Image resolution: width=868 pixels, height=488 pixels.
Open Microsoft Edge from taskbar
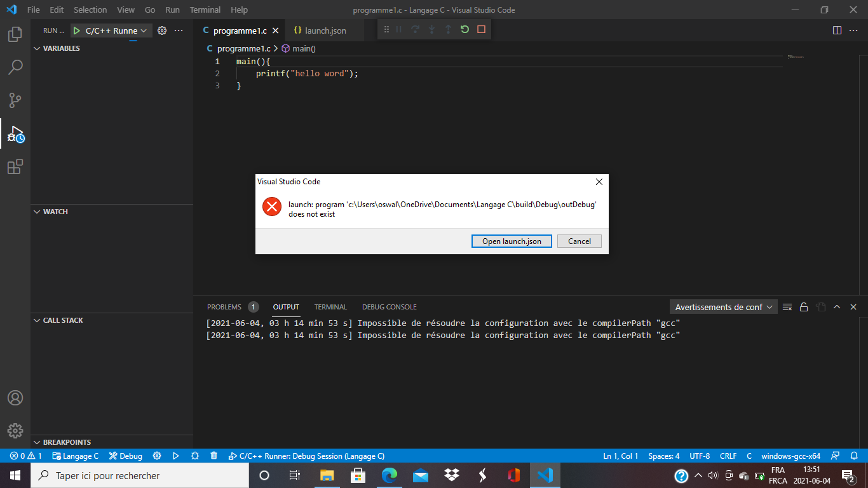click(x=390, y=475)
